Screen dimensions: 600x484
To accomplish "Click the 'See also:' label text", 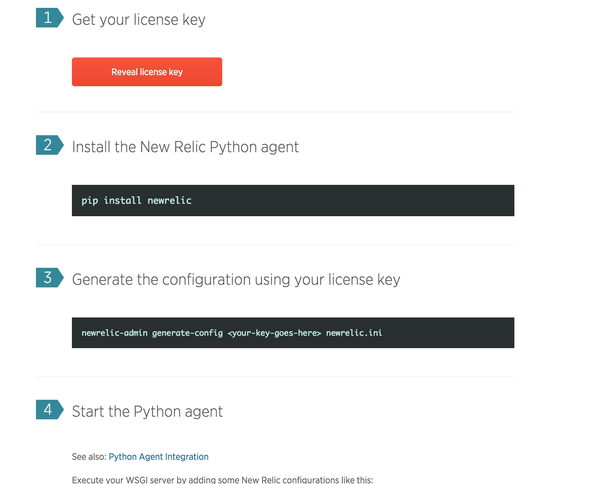I will [89, 456].
